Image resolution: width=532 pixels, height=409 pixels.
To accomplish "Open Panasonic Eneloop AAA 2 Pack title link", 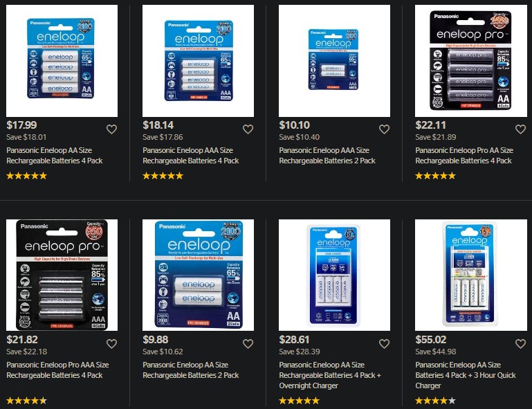I will click(327, 156).
